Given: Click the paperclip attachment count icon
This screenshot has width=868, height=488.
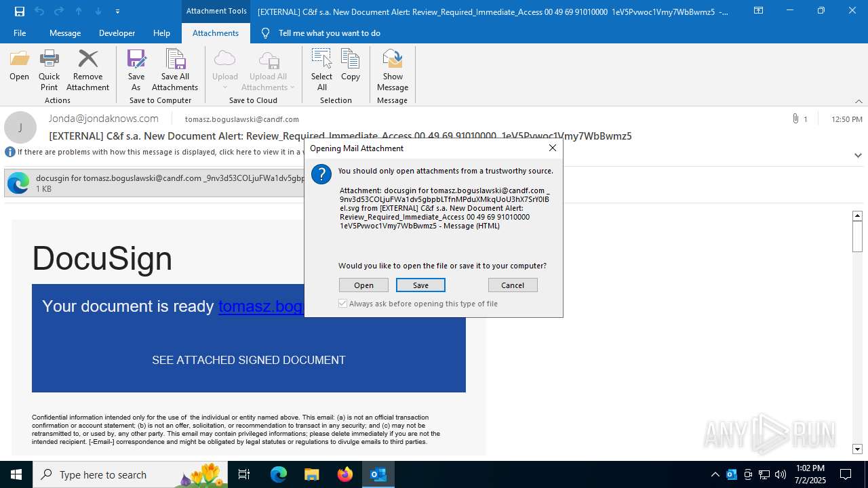Looking at the screenshot, I should [x=795, y=119].
